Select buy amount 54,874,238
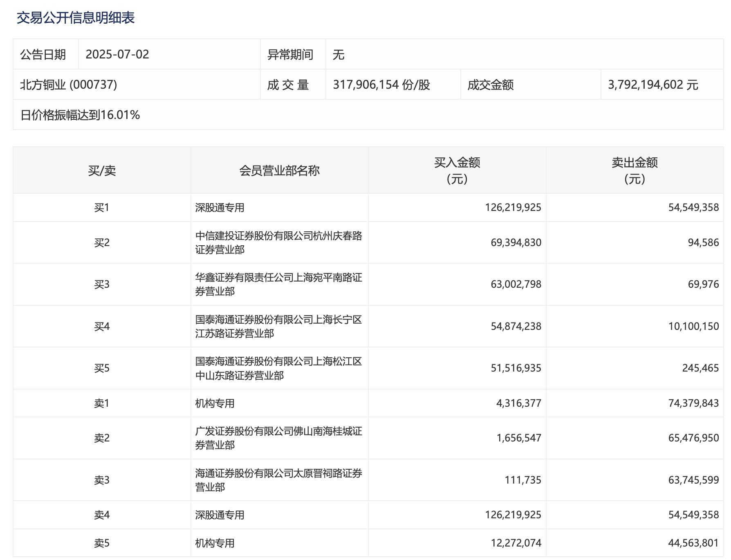This screenshot has width=731, height=560. point(516,327)
